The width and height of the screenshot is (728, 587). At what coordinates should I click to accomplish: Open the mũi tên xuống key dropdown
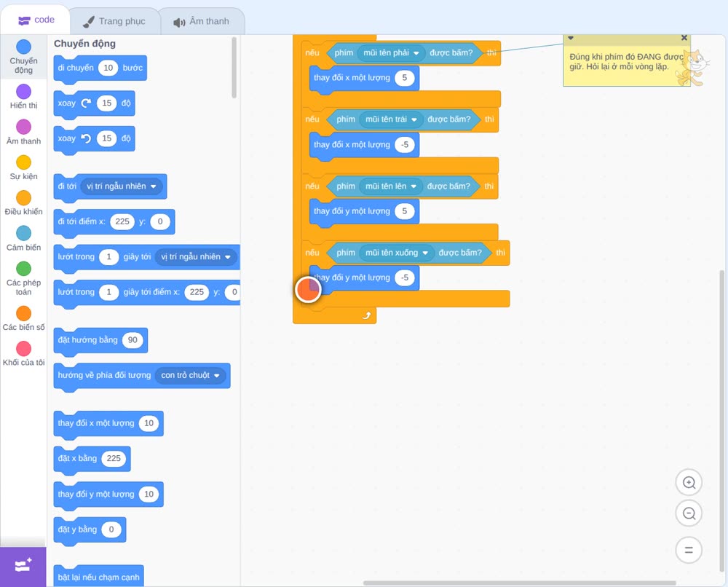point(425,253)
